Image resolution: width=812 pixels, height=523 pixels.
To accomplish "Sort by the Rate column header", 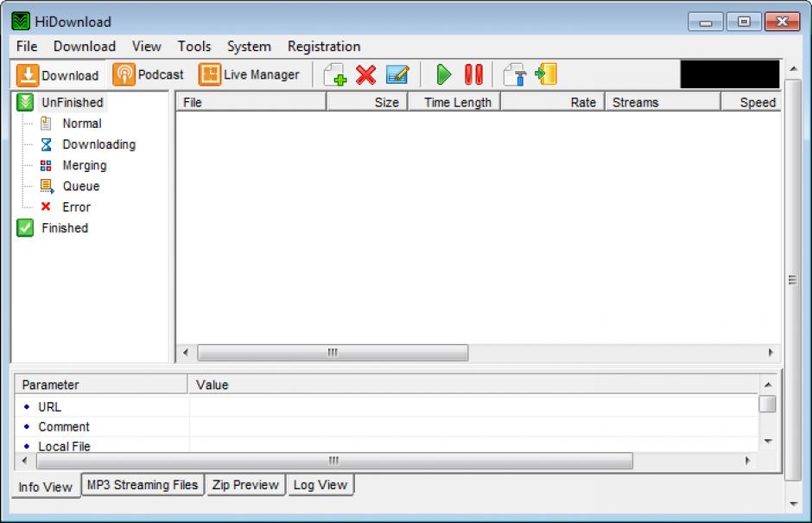I will tap(553, 102).
